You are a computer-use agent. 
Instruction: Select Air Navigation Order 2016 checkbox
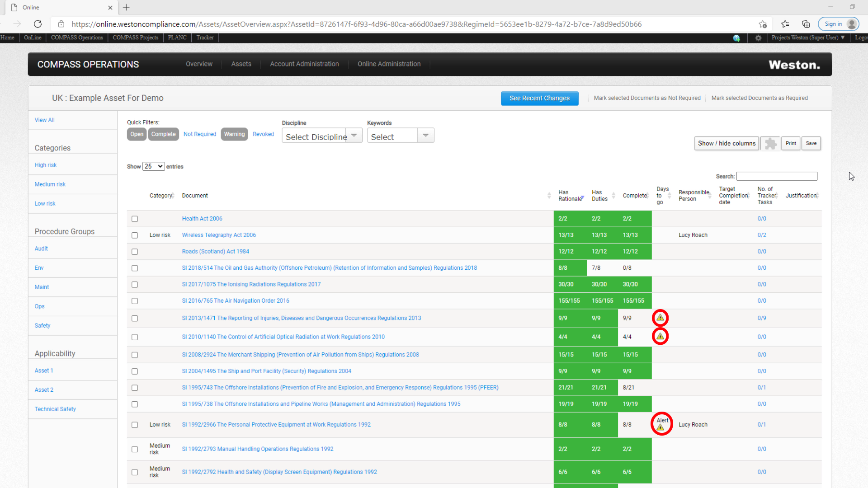[x=135, y=301]
